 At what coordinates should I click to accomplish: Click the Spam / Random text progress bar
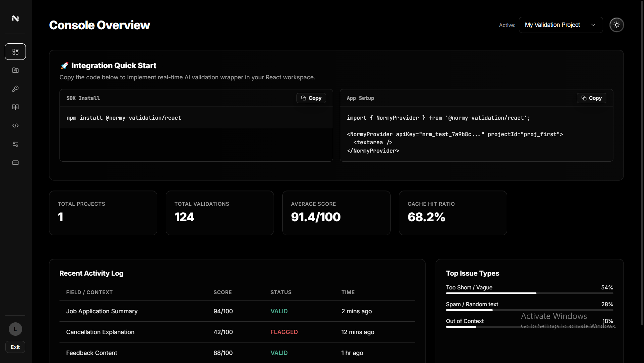point(529,310)
